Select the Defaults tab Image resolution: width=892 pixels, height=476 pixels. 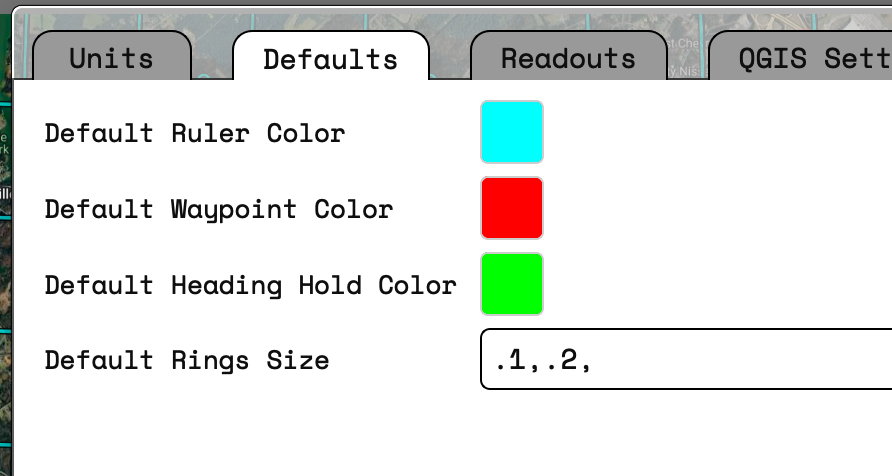(x=330, y=58)
